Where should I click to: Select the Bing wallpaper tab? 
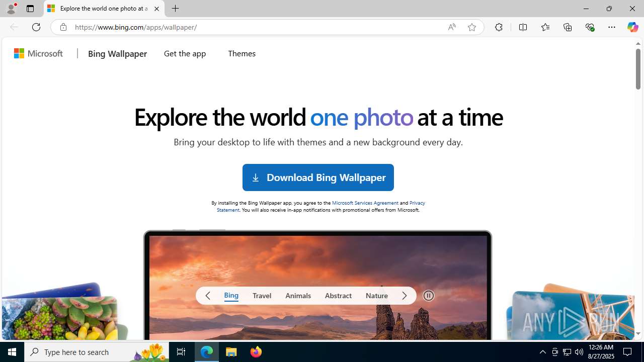231,295
